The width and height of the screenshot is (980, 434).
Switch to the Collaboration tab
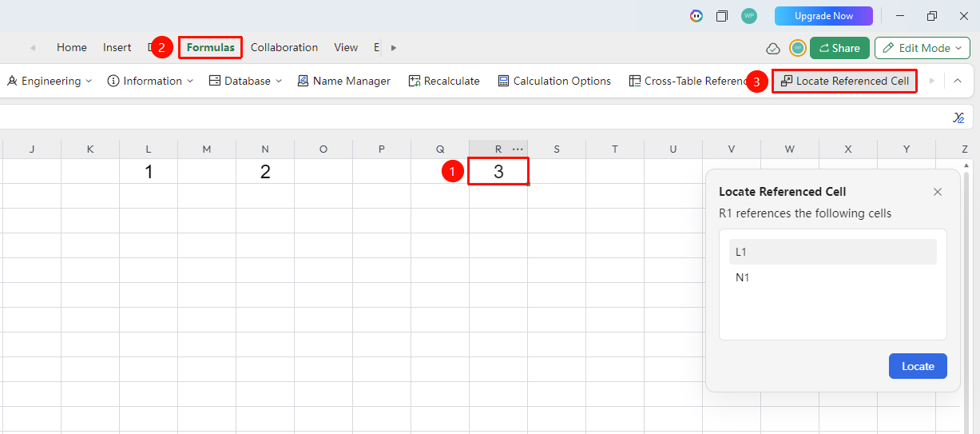(284, 47)
